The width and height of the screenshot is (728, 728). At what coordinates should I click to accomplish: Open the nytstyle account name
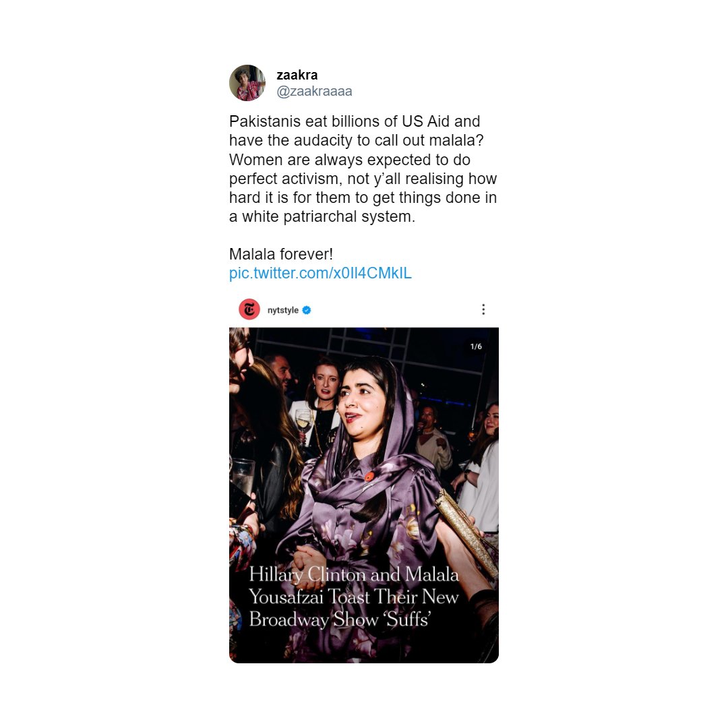tap(282, 310)
